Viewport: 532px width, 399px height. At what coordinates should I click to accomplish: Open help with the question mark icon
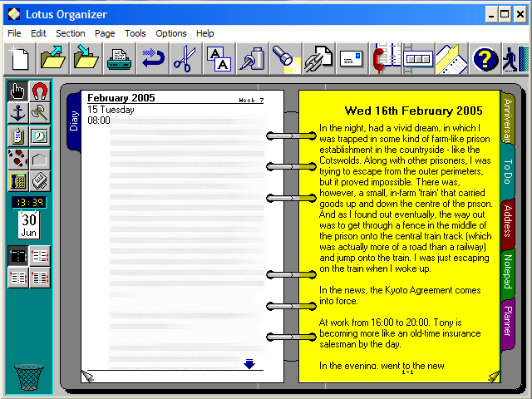[485, 59]
